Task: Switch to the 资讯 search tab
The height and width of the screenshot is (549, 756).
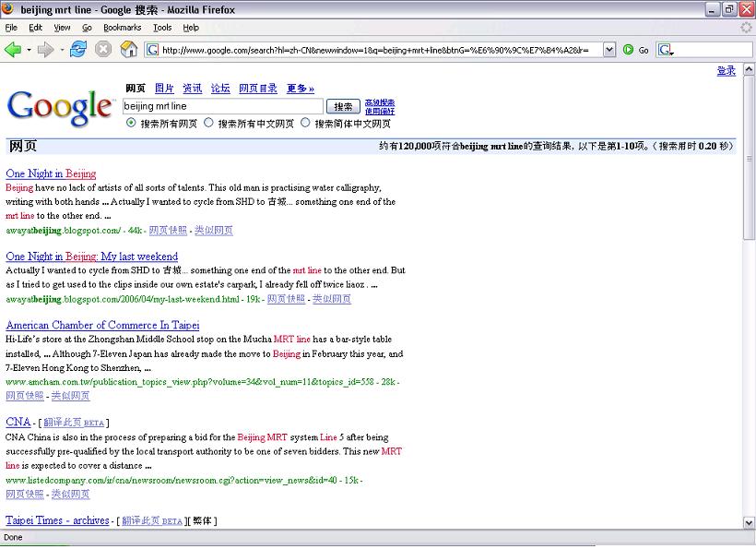Action: (x=193, y=89)
